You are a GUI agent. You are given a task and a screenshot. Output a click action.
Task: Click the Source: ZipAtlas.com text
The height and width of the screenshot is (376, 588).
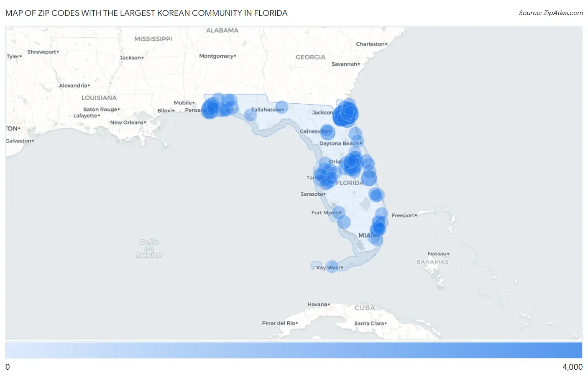point(551,13)
